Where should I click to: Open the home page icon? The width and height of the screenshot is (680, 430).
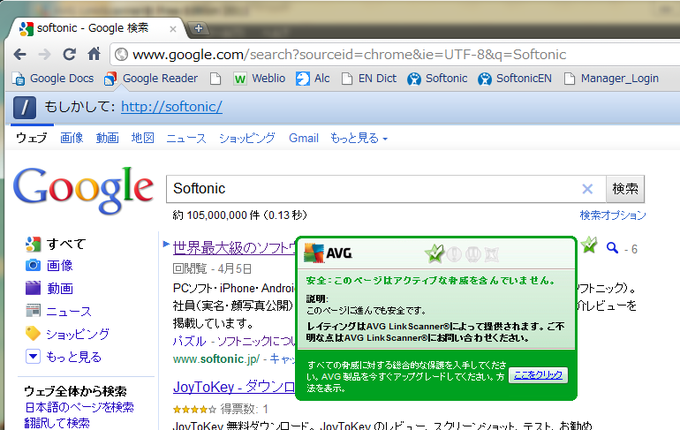[x=94, y=54]
